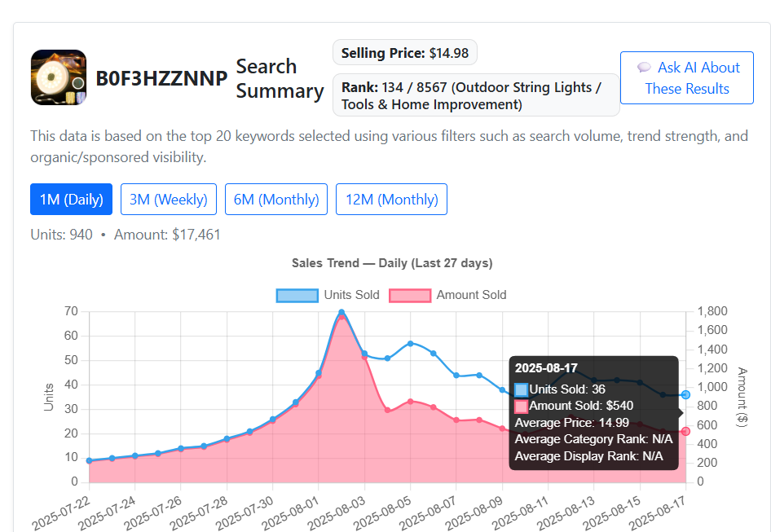Click the B0F3HZZNNP ASIN heading

[161, 79]
